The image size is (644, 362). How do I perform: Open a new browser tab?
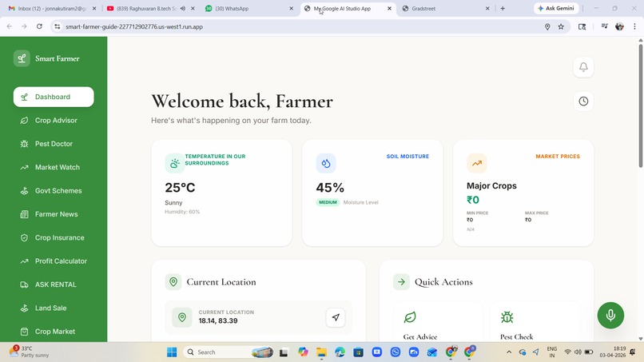click(503, 8)
